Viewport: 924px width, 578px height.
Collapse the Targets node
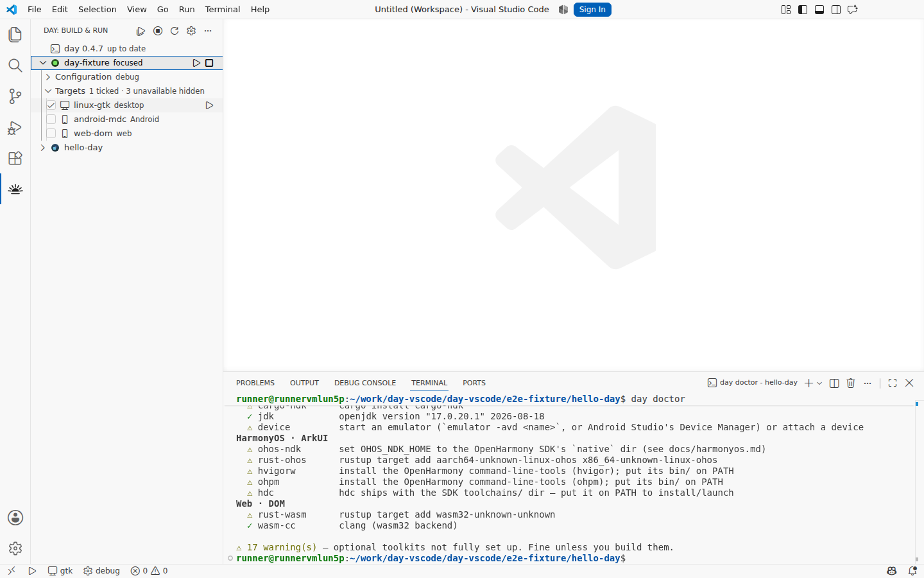point(48,91)
